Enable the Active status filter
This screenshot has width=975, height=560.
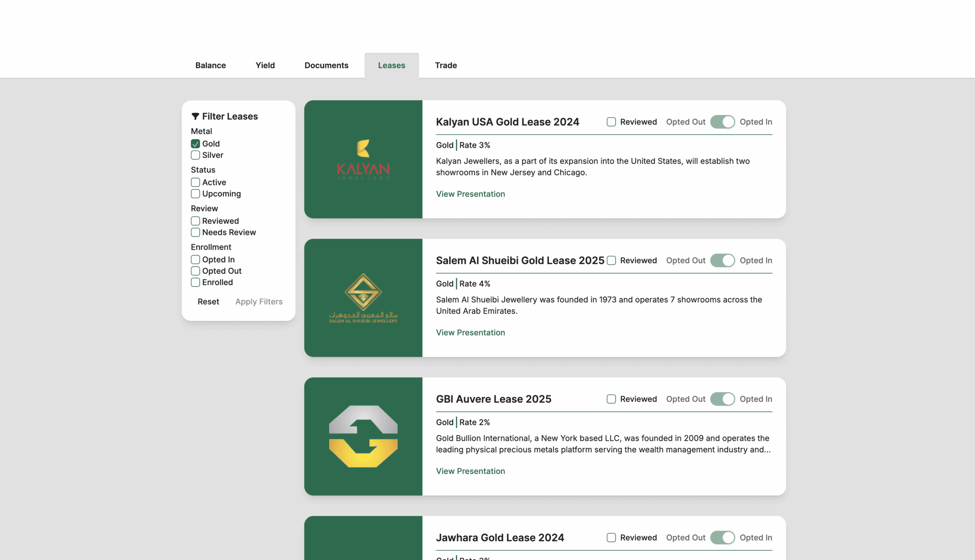195,182
